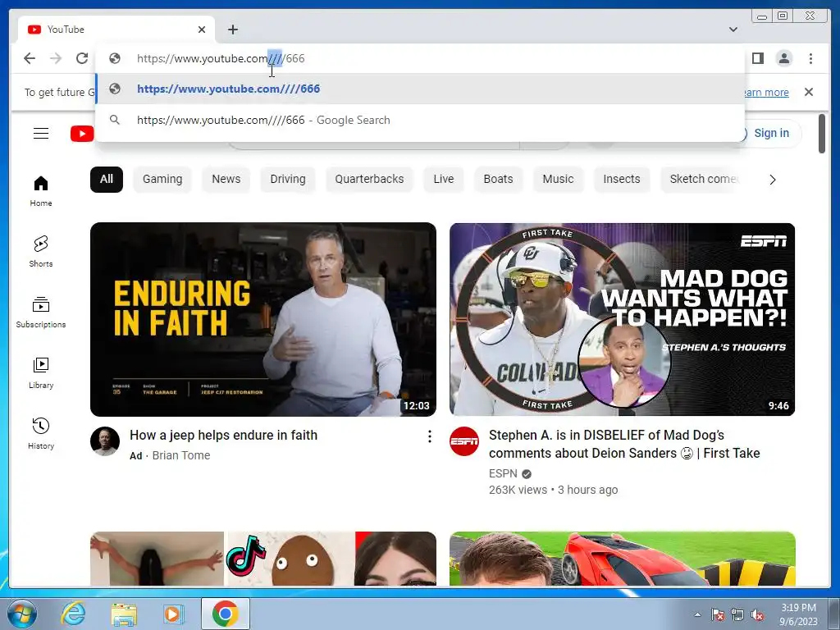Choose the Google Search suggestion row
The width and height of the screenshot is (840, 630).
click(420, 120)
